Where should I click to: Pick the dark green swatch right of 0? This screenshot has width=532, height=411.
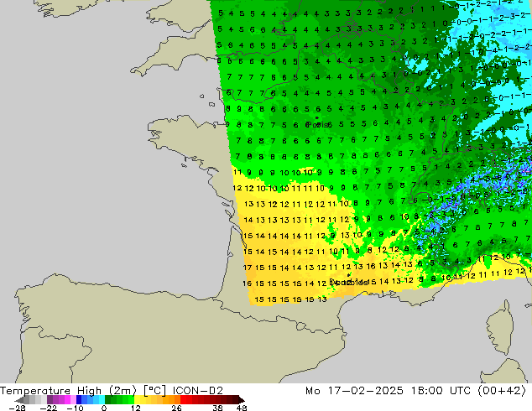coord(107,400)
